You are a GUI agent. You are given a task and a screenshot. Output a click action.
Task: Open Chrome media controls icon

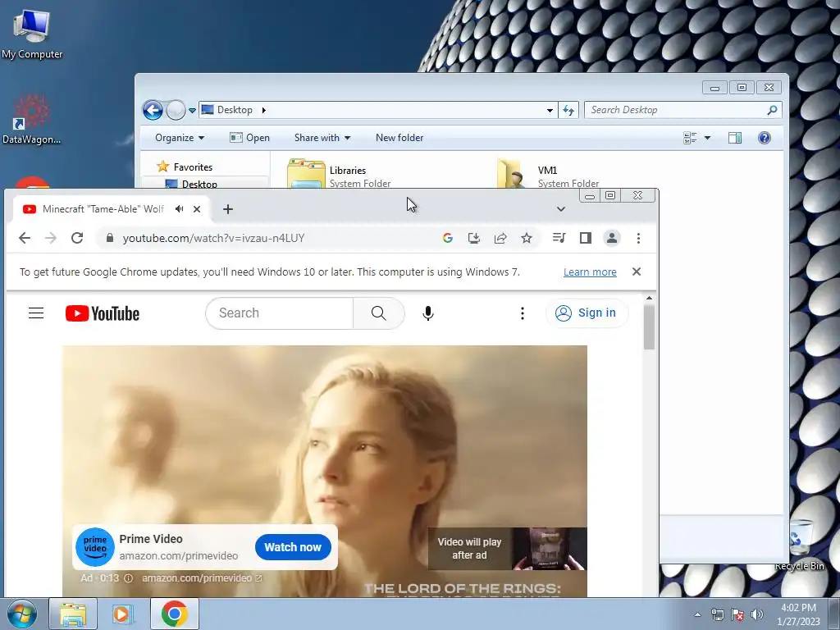(559, 238)
